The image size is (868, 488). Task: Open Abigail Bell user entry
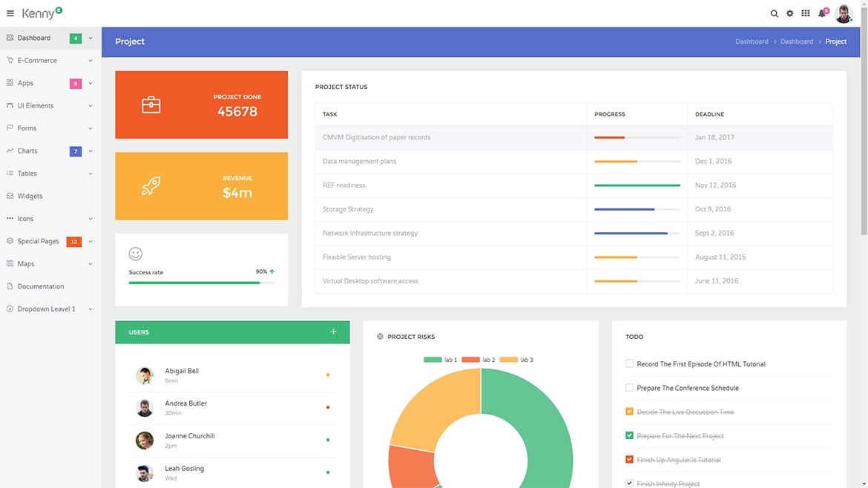click(232, 375)
